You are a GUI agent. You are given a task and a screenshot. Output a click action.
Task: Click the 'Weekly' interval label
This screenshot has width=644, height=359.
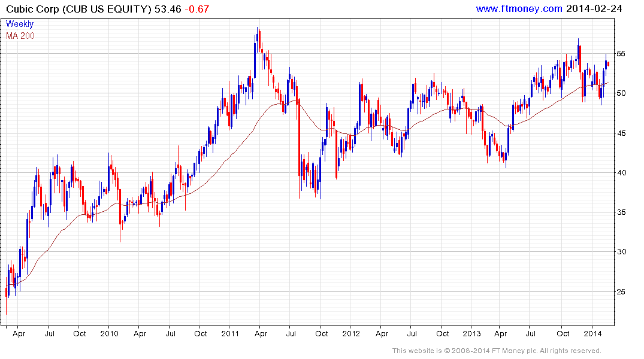coord(20,24)
